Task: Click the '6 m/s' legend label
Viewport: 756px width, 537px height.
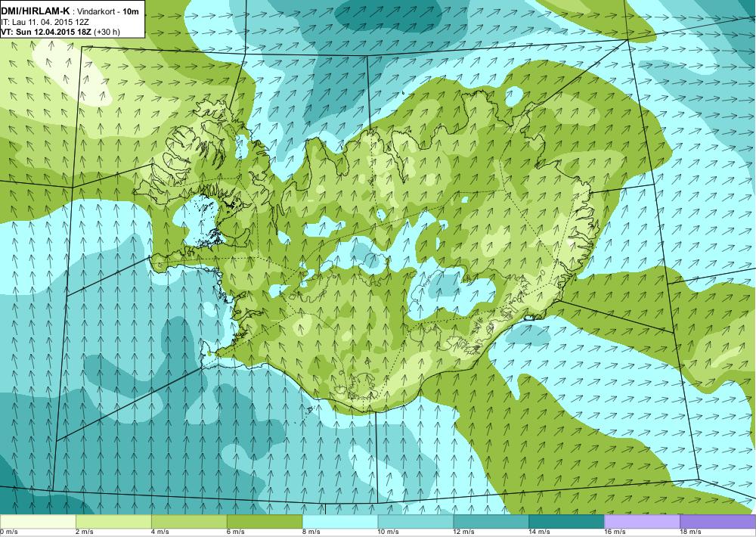Action: point(235,532)
